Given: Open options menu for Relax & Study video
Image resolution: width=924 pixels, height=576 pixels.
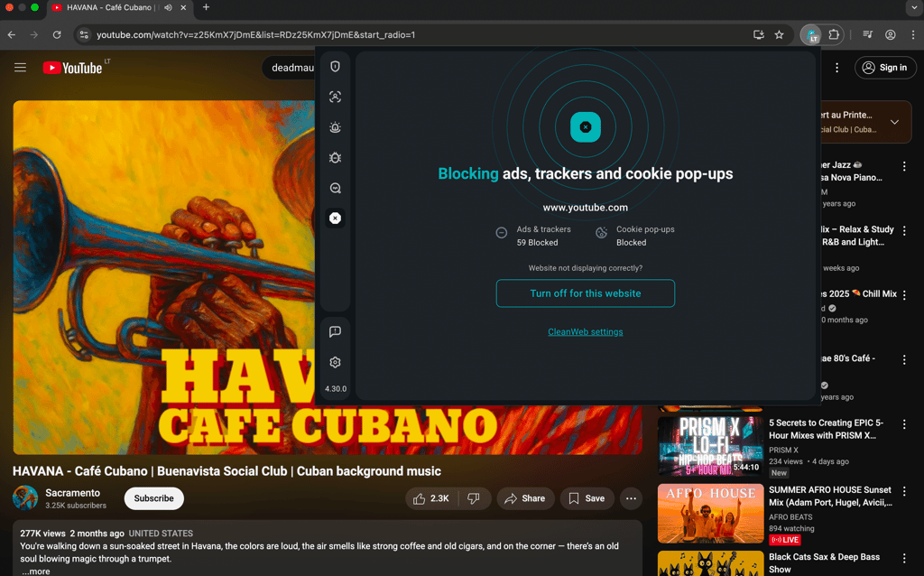Looking at the screenshot, I should (904, 230).
